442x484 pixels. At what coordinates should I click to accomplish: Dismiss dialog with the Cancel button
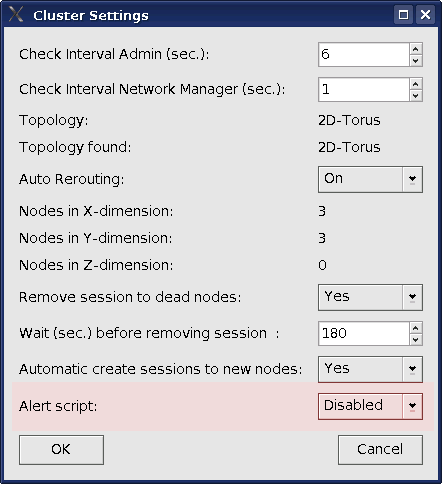click(380, 449)
